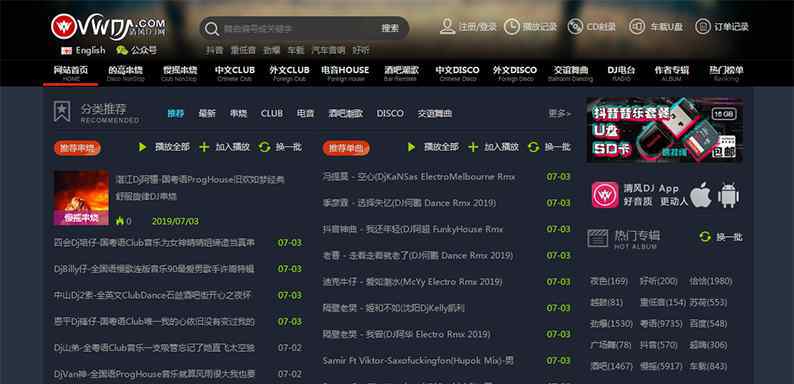The width and height of the screenshot is (794, 384).
Task: Expand more categories with 更多>
Action: point(560,113)
